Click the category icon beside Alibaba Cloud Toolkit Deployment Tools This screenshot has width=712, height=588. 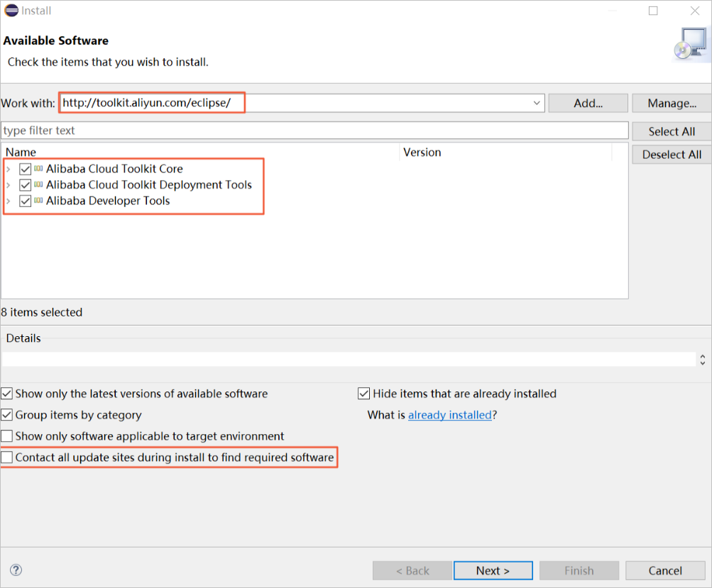(38, 184)
